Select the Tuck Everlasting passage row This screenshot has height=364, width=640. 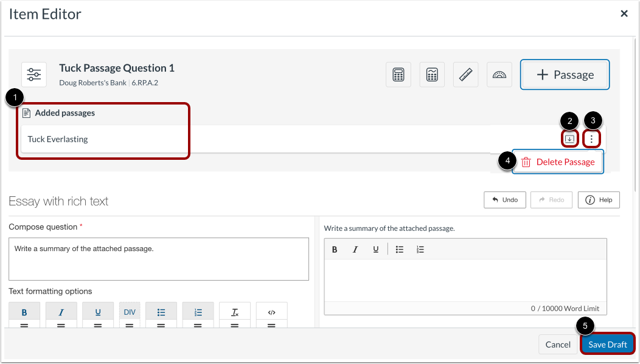tap(313, 139)
